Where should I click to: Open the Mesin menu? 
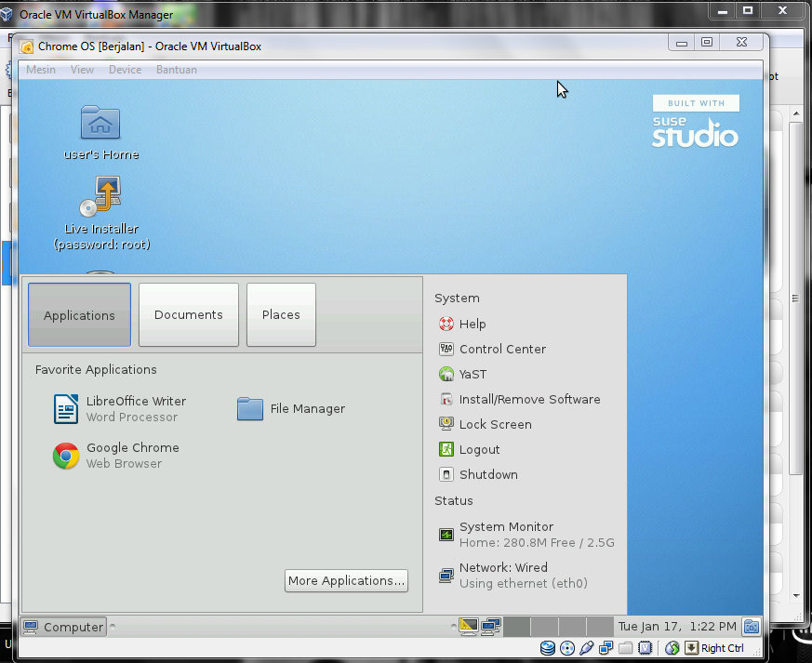pos(41,70)
